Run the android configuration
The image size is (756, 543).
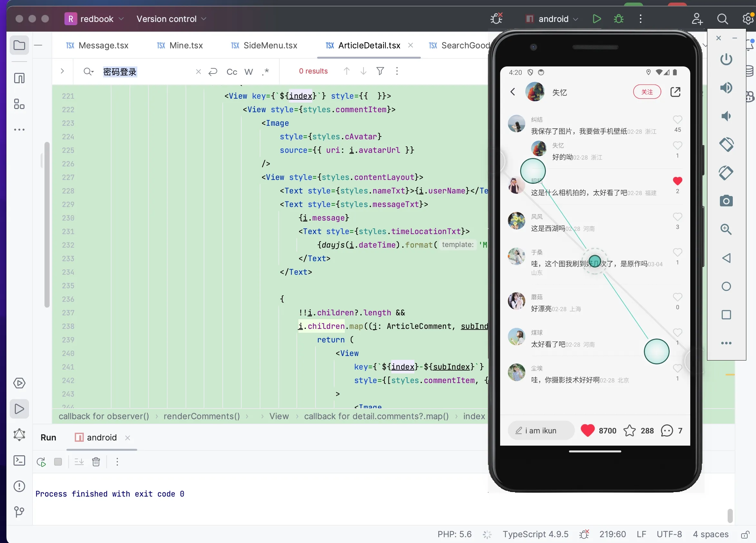coord(597,19)
